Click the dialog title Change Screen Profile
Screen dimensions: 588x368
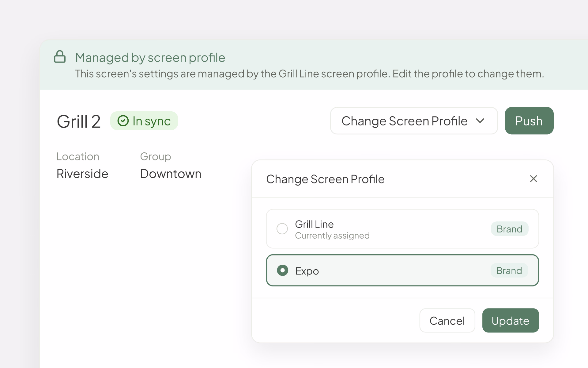325,179
